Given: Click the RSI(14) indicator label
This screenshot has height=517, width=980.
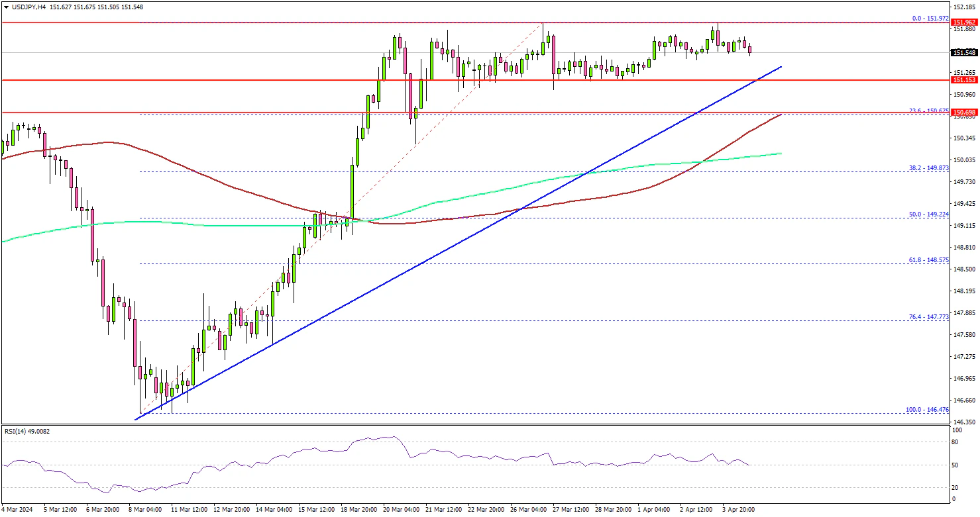Looking at the screenshot, I should pos(27,432).
